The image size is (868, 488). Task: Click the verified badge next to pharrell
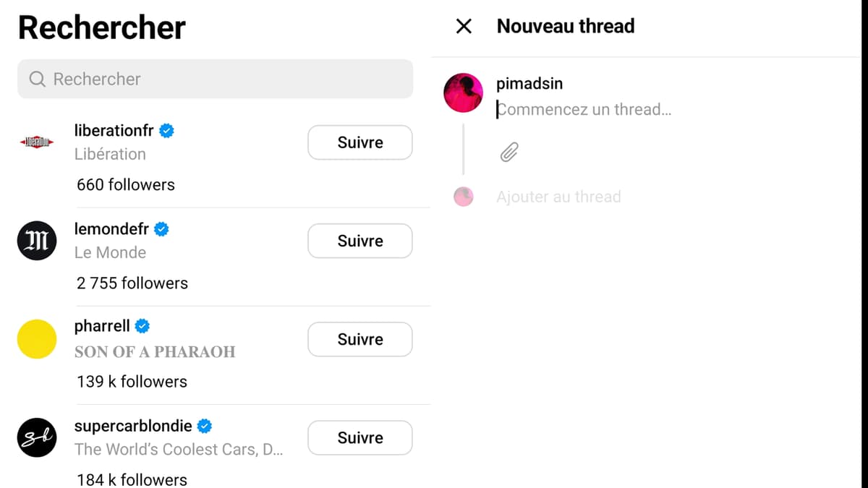point(142,326)
